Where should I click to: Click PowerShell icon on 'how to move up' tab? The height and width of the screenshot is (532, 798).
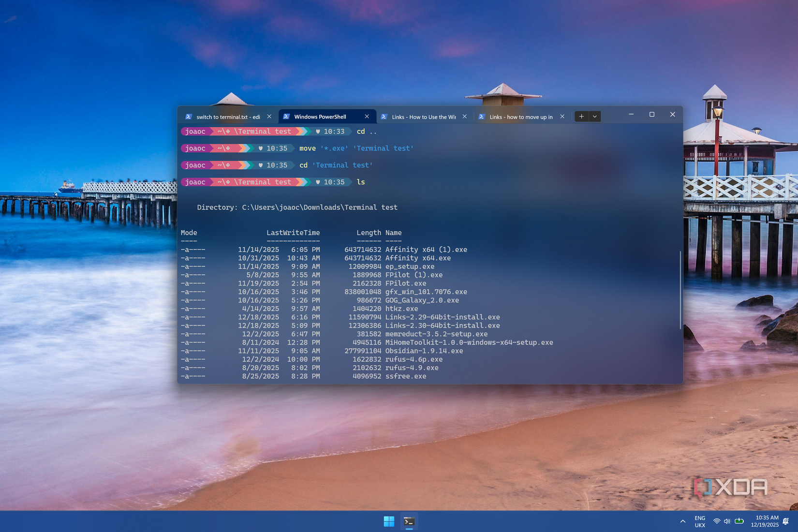(x=482, y=117)
